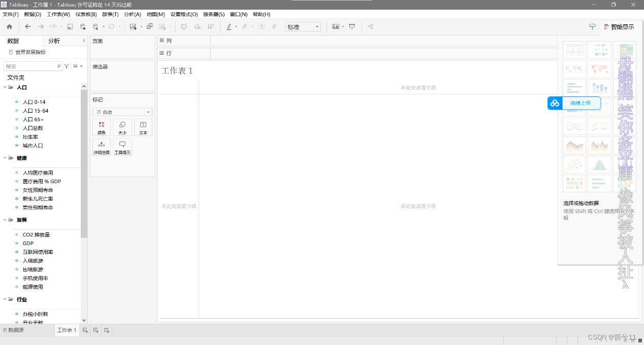
Task: Switch to the 分析 pane tab
Action: (x=54, y=41)
